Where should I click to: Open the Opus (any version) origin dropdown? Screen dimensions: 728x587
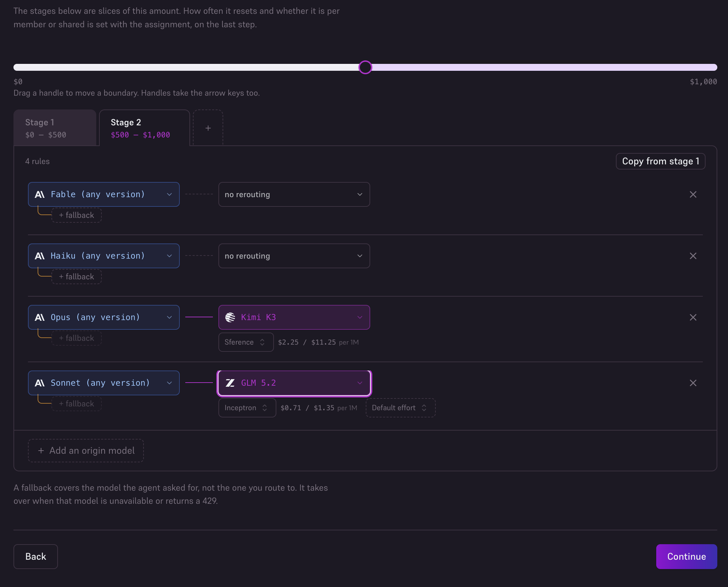pos(104,317)
